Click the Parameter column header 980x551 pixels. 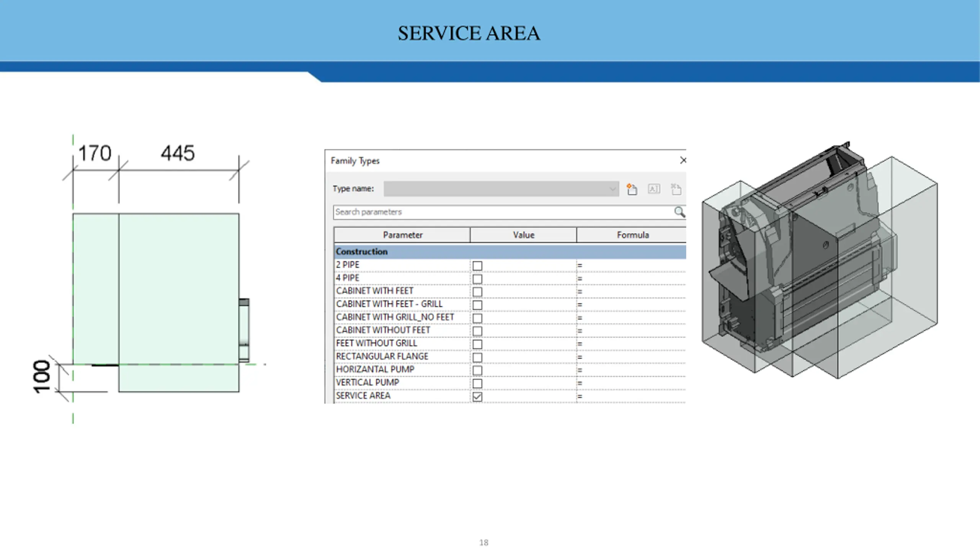(x=402, y=235)
